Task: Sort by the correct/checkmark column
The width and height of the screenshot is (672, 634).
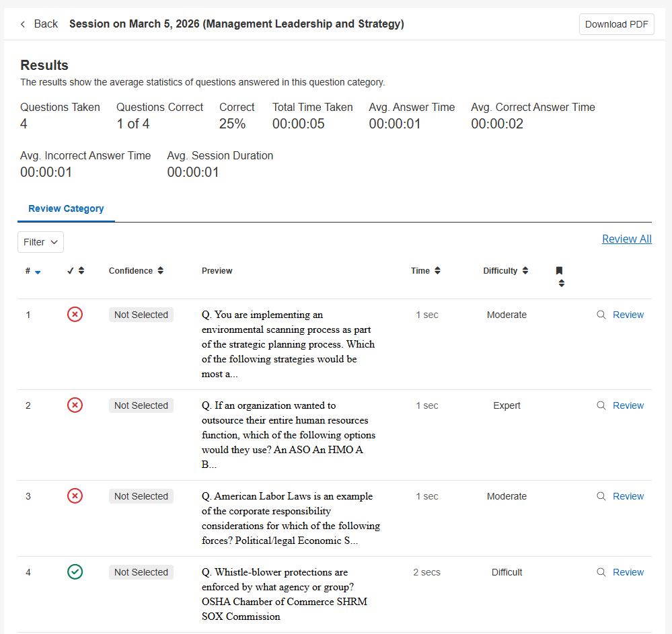Action: click(81, 271)
